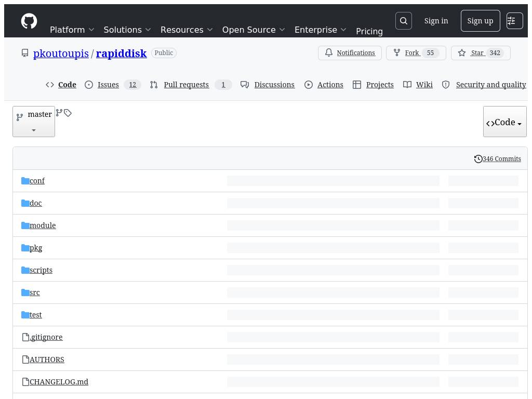Expand the Enterprise menu

pyautogui.click(x=320, y=30)
